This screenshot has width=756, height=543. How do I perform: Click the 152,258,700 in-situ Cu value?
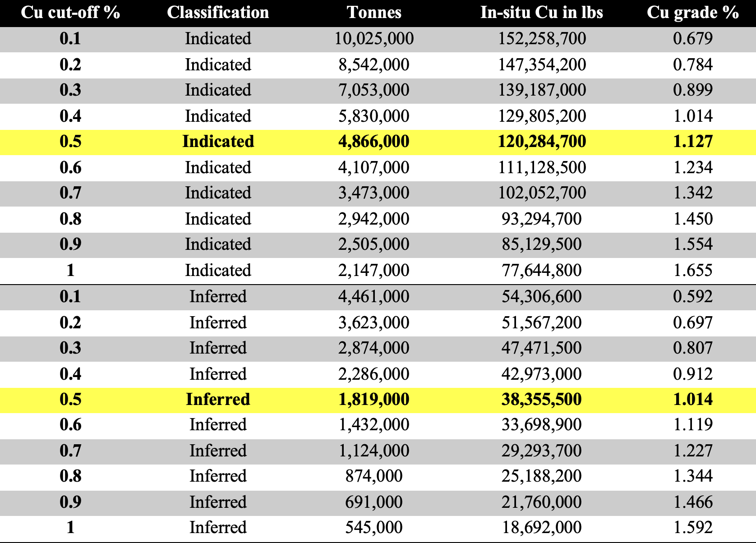542,39
